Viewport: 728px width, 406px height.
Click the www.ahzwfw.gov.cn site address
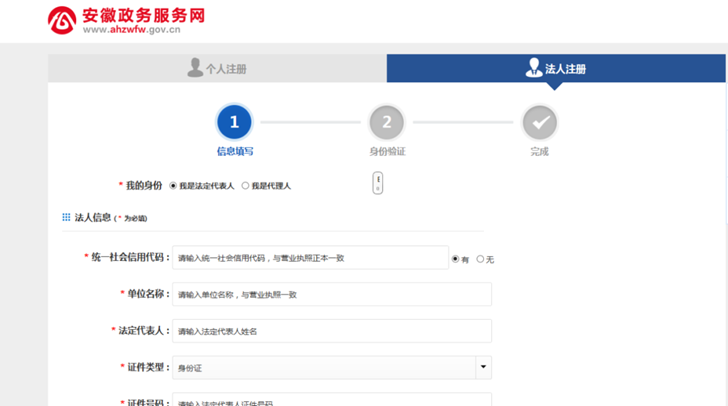[131, 30]
